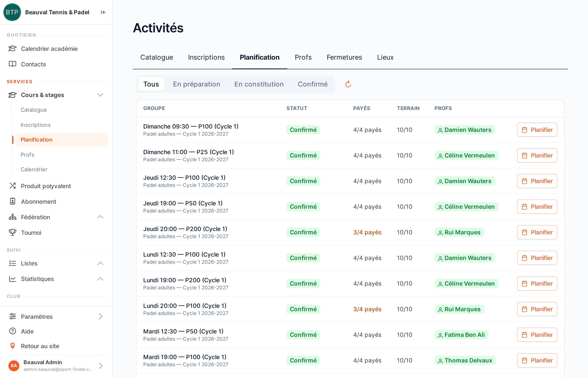Click the Listes list icon
This screenshot has width=588, height=378.
(13, 263)
